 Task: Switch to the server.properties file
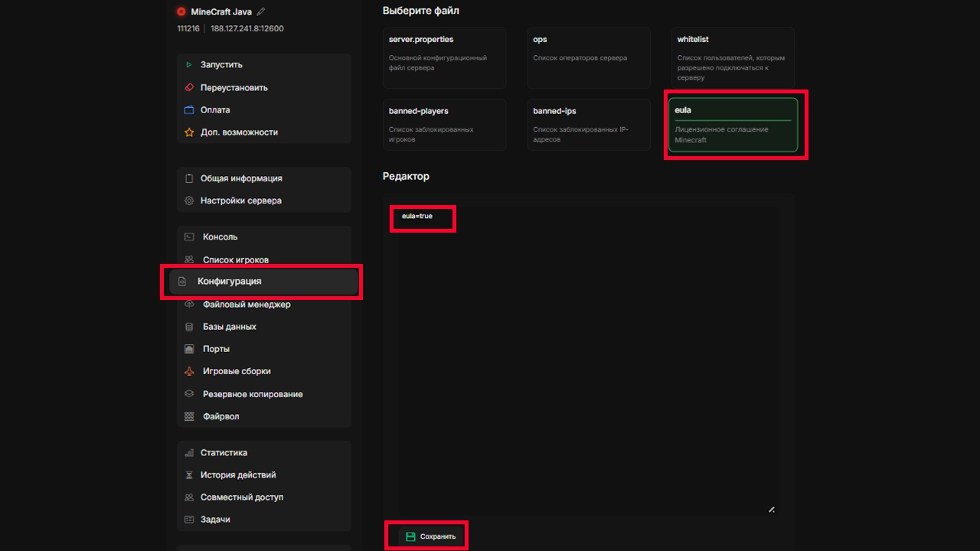point(444,57)
